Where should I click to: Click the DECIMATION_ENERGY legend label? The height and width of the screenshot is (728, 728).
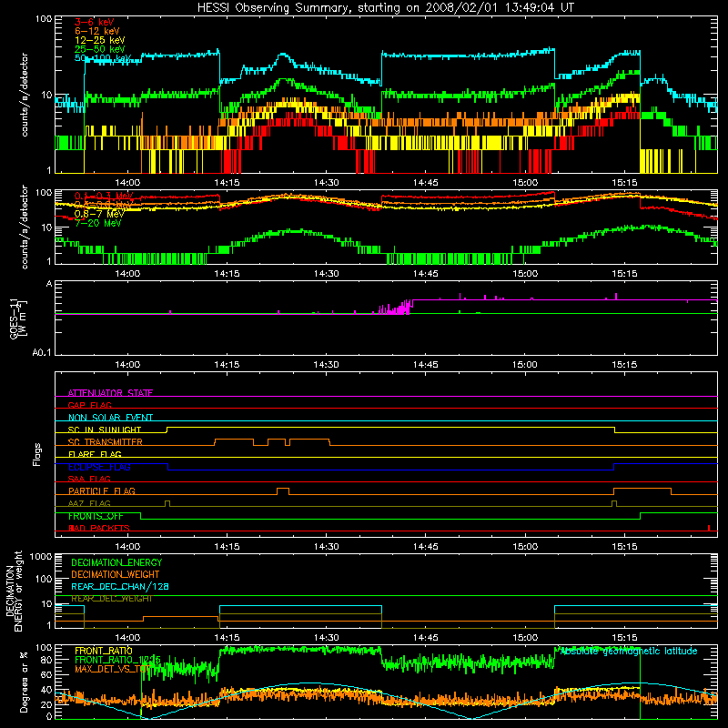tap(116, 562)
